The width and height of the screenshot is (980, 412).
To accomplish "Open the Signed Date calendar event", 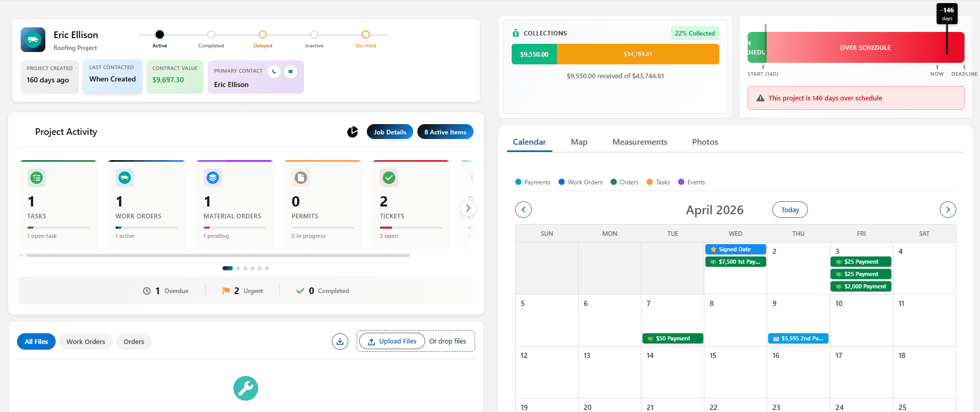I will click(x=736, y=249).
